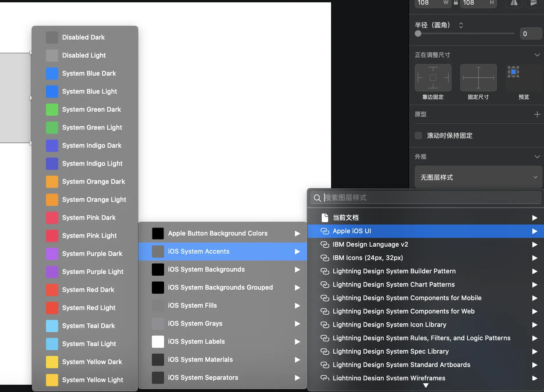
Task: Select 靠边固定 pin to edge control
Action: click(x=433, y=78)
